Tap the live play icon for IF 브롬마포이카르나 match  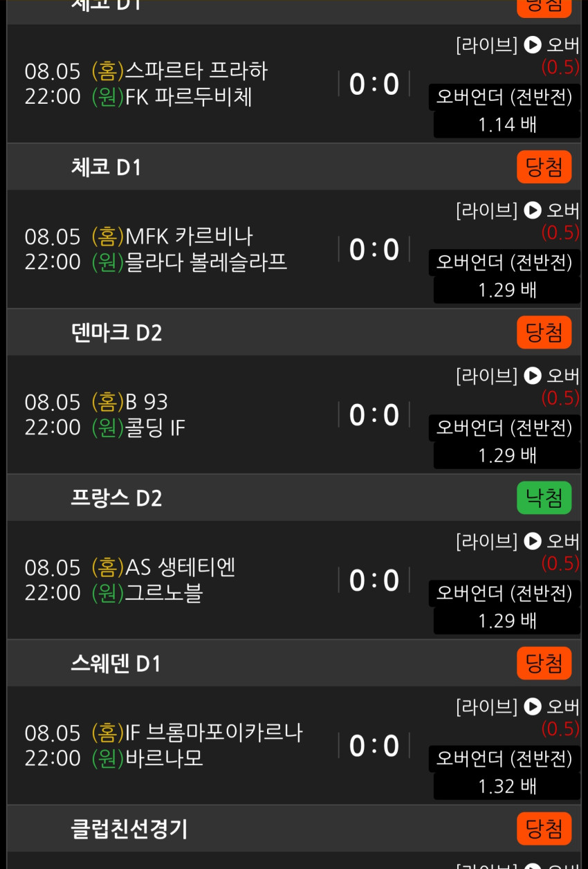coord(532,706)
